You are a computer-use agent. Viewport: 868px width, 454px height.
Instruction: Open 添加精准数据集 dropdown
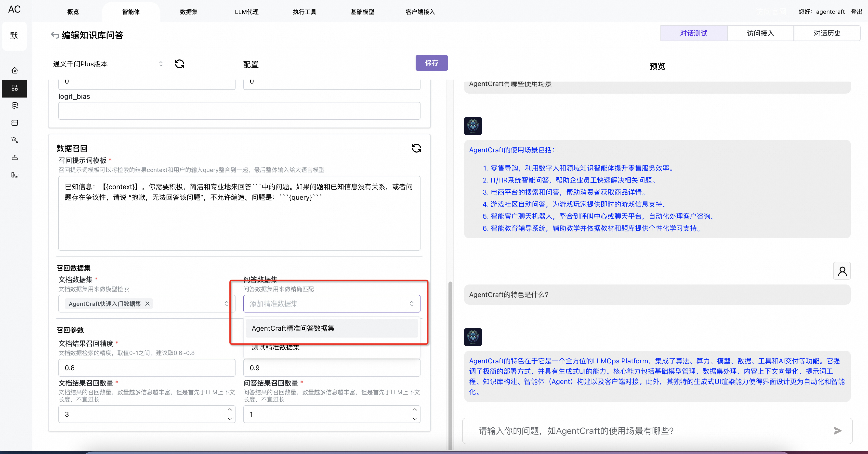(x=331, y=304)
